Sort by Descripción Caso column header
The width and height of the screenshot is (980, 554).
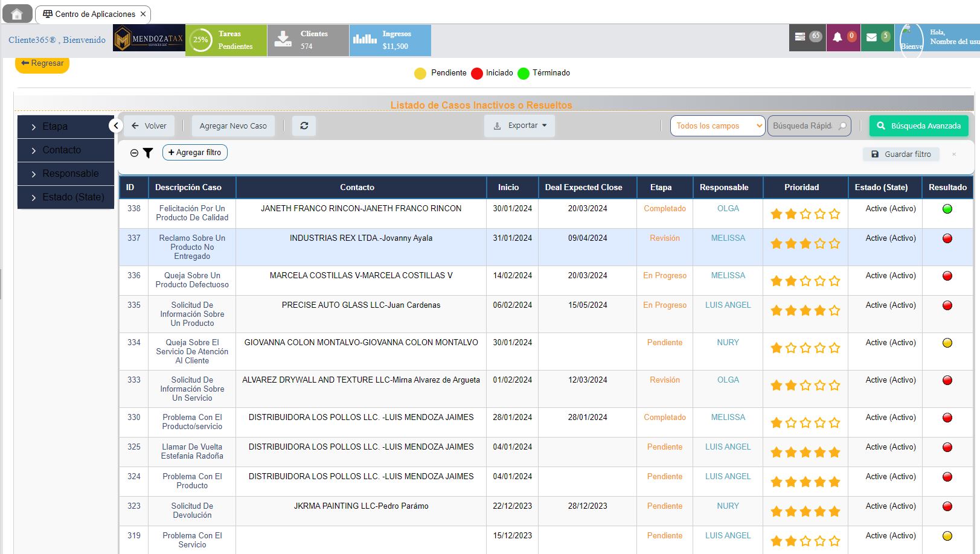pos(192,187)
